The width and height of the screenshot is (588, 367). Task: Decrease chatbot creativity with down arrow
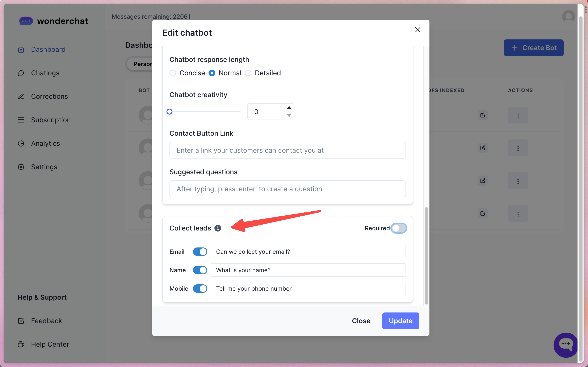pos(289,116)
